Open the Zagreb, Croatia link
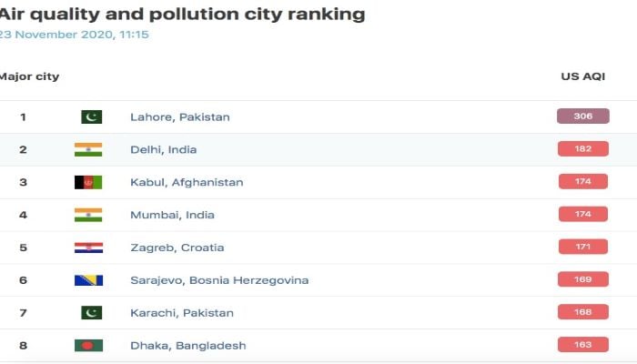The width and height of the screenshot is (637, 364). 177,248
